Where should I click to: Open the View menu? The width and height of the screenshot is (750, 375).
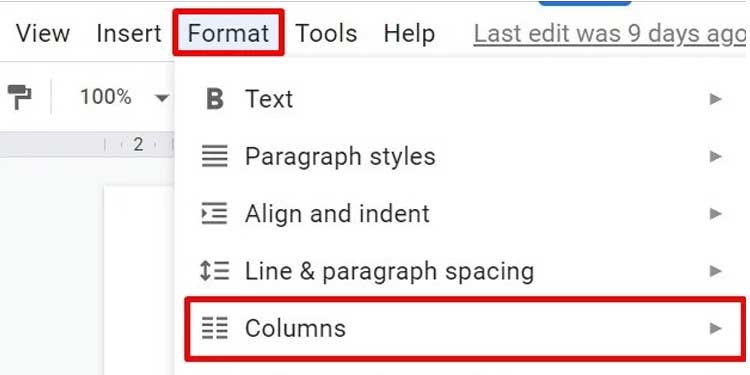tap(43, 33)
